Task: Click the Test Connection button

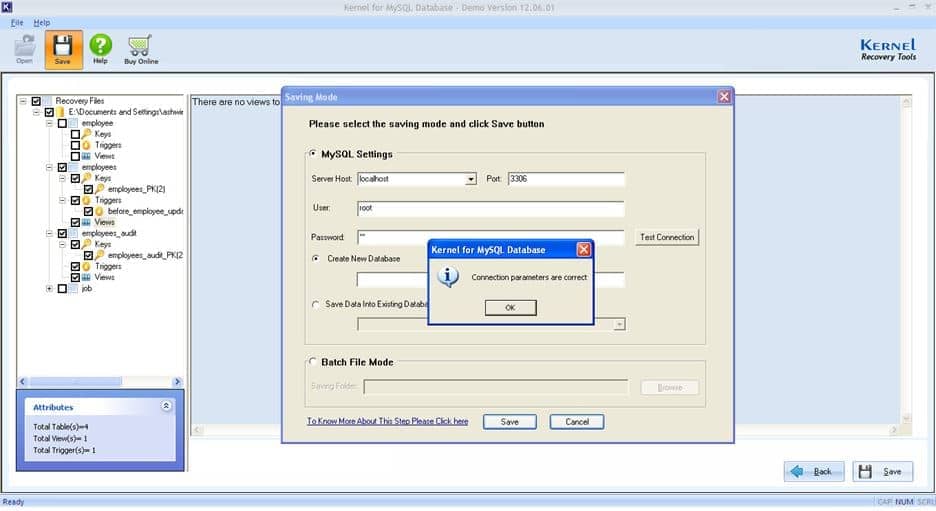Action: [x=667, y=237]
